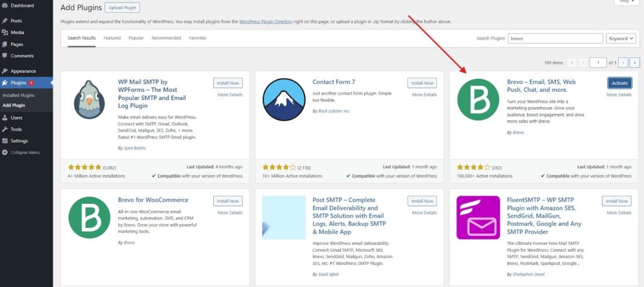644x287 pixels.
Task: Click the Search Plugins text field
Action: pyautogui.click(x=555, y=38)
